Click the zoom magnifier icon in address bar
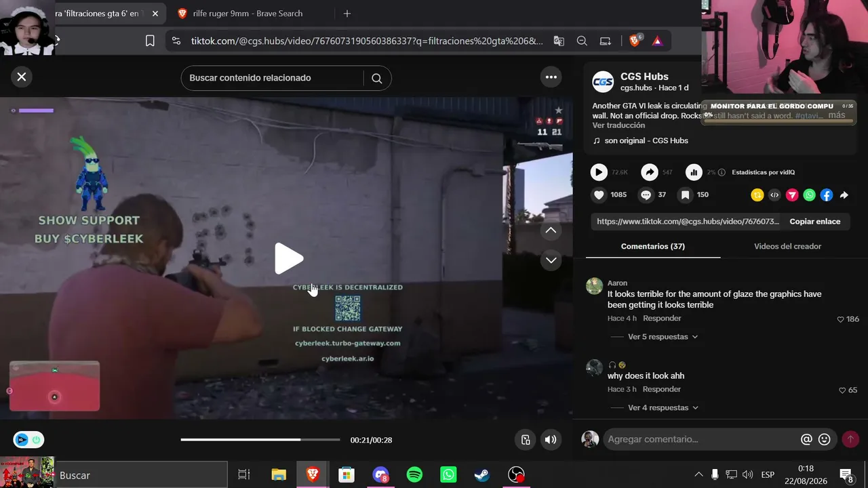868x488 pixels. pos(582,41)
